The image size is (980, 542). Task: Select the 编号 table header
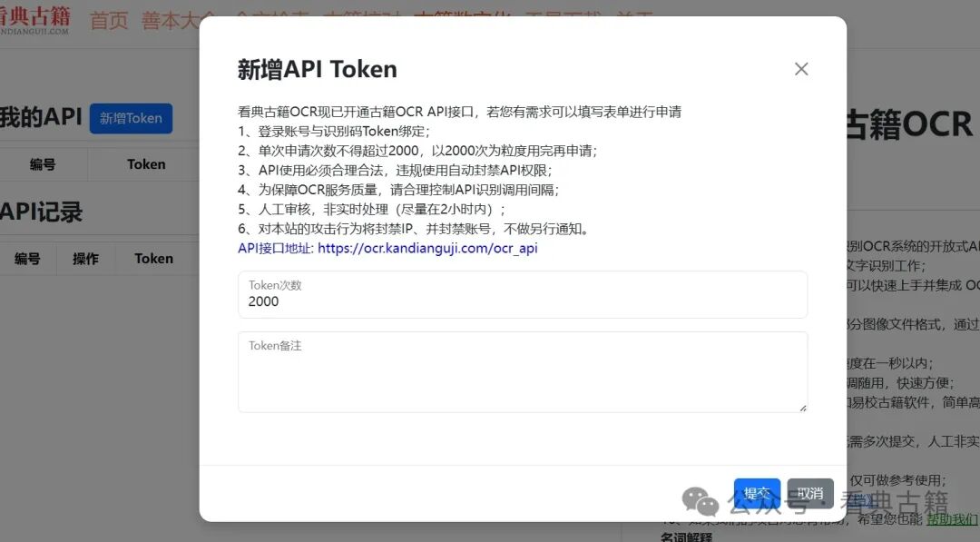click(44, 163)
